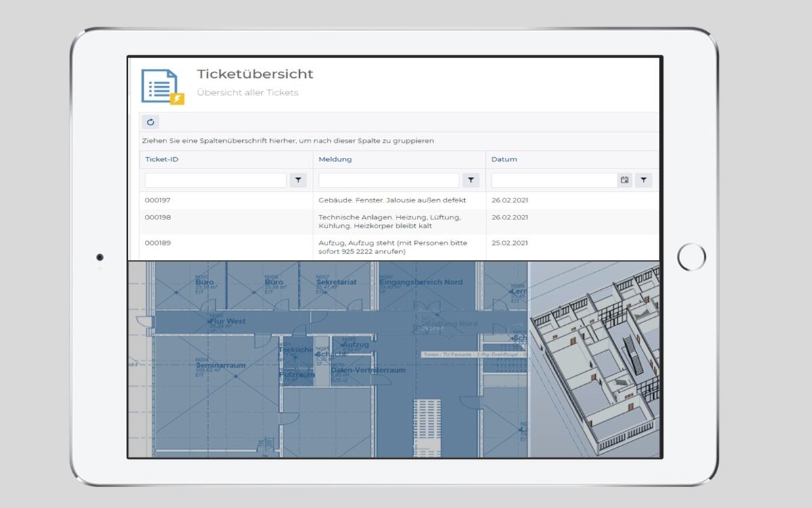Select Eingangsbereich Nord on the floor plan
This screenshot has height=508, width=812.
[x=420, y=282]
